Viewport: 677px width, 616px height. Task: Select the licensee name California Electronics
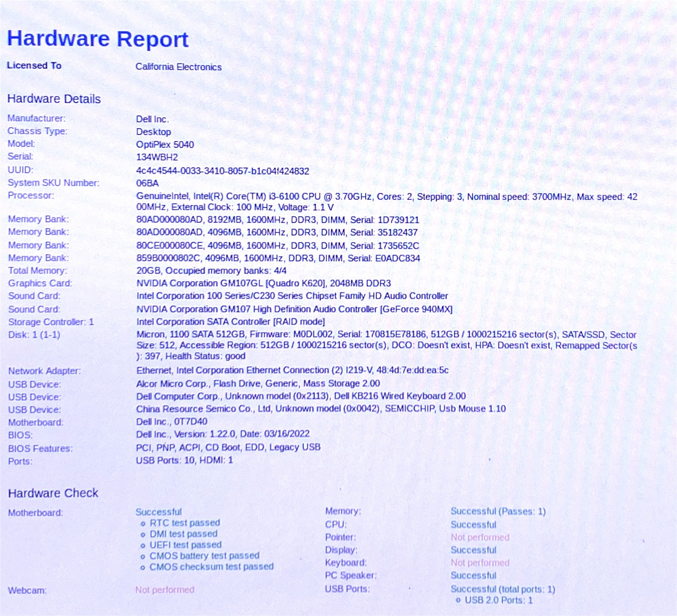[x=179, y=67]
